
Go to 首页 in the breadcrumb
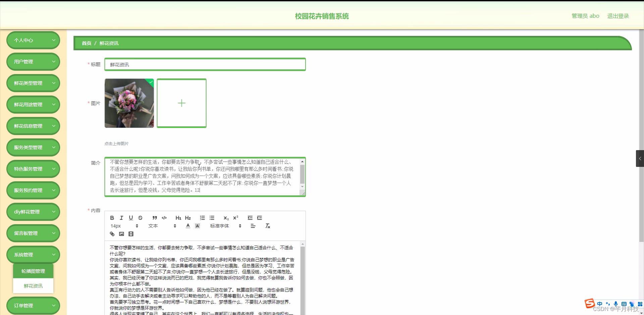click(87, 43)
